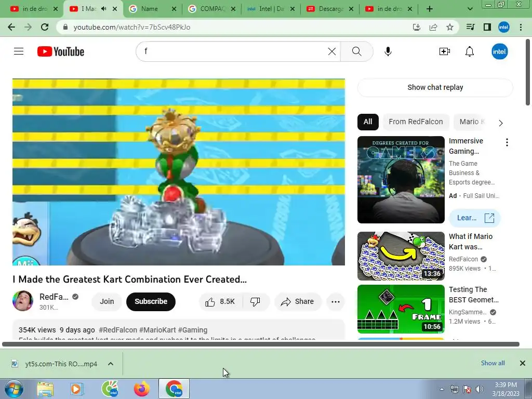This screenshot has height=399, width=532.
Task: Open Chrome profile Intel icon
Action: pyautogui.click(x=504, y=27)
